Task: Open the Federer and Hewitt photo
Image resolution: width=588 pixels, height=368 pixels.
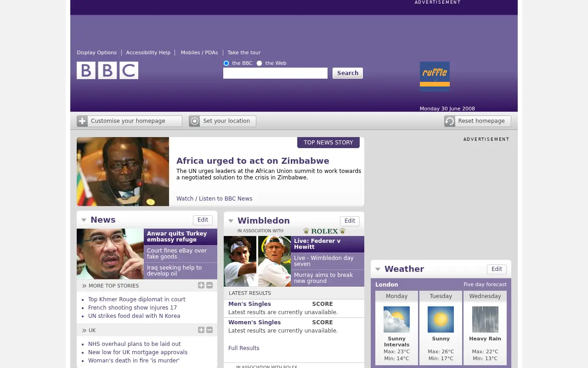Action: (x=257, y=261)
